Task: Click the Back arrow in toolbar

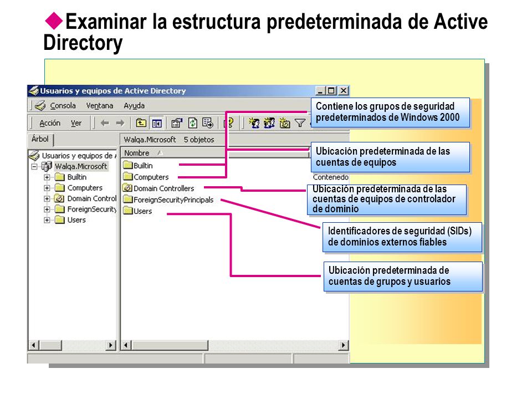Action: pos(105,123)
